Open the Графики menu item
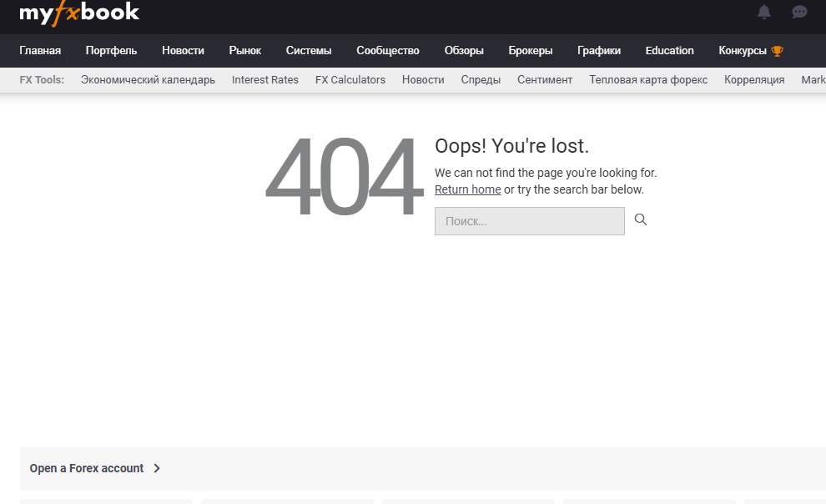This screenshot has height=504, width=826. [599, 51]
